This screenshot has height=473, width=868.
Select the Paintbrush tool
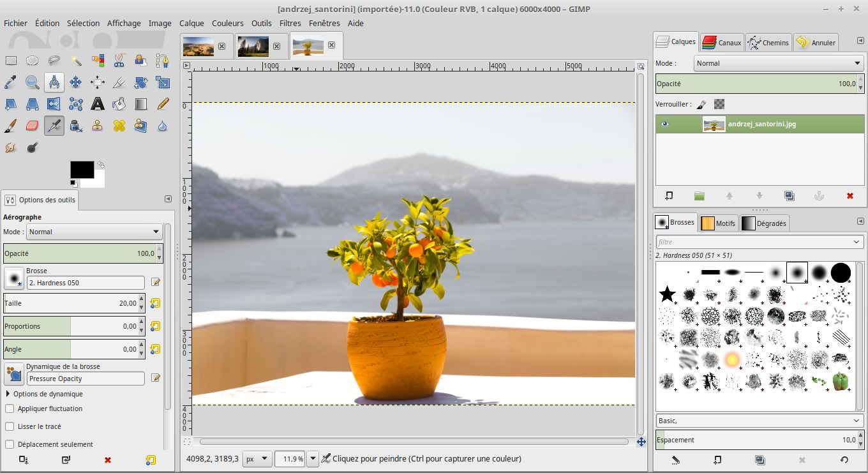[x=11, y=126]
